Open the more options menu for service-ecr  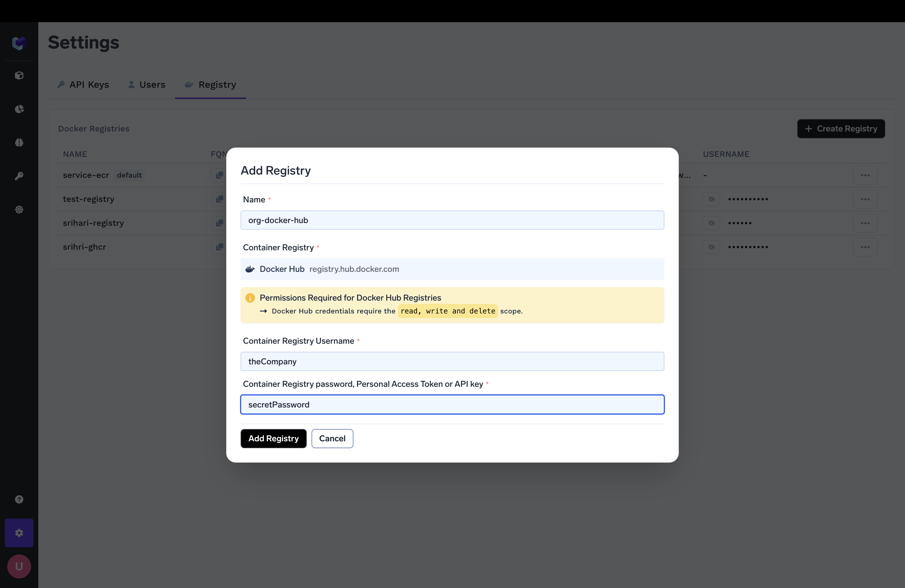(x=865, y=175)
